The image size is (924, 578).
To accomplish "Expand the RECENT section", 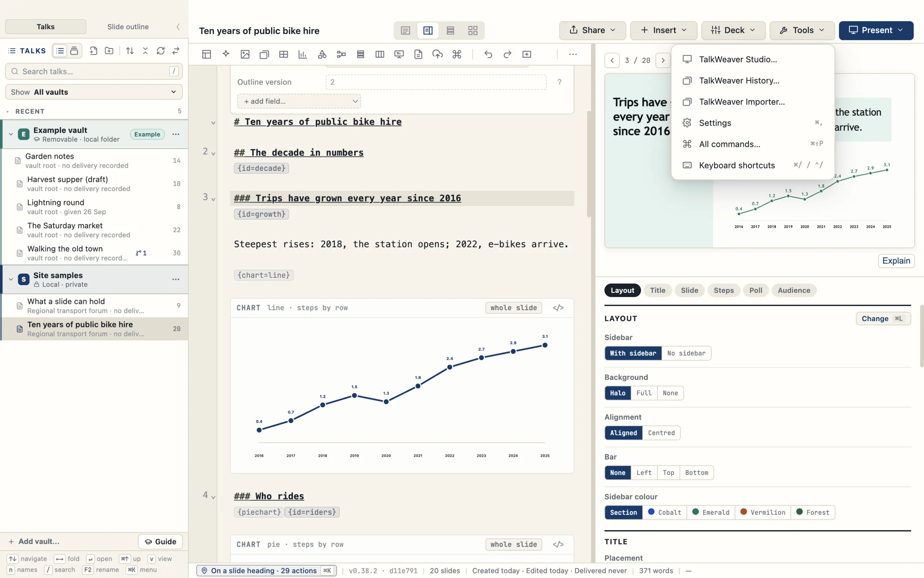I will point(8,111).
